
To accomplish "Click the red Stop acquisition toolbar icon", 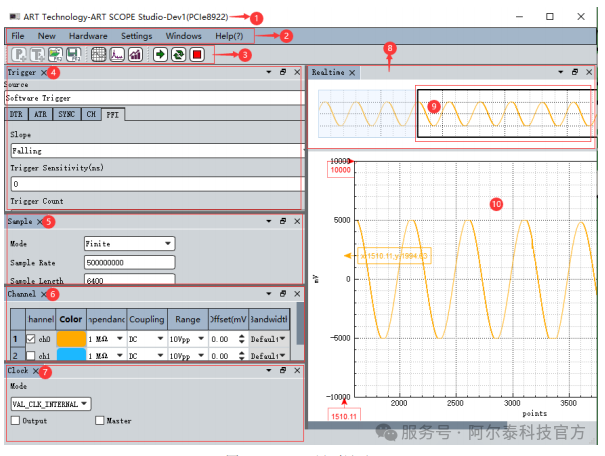I will coord(198,54).
